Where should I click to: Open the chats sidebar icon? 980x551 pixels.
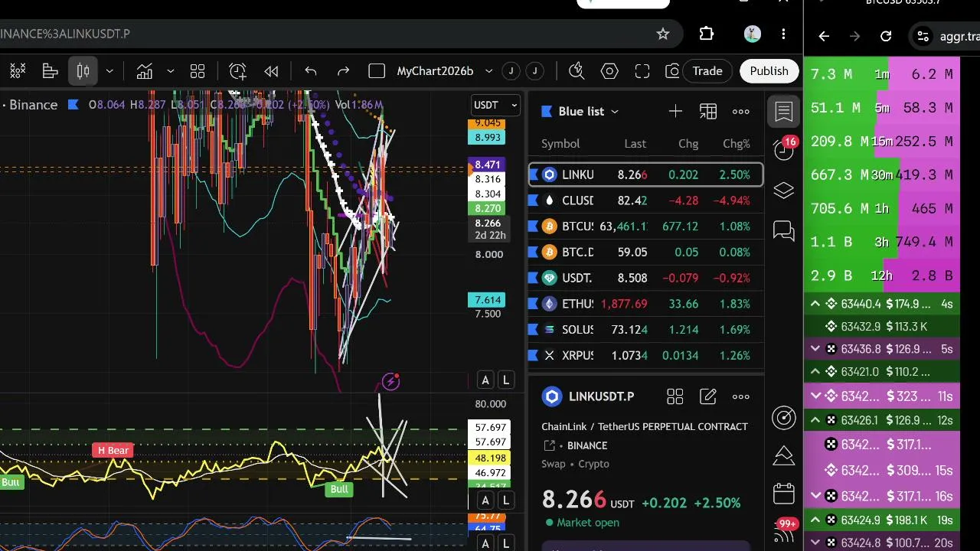tap(784, 230)
